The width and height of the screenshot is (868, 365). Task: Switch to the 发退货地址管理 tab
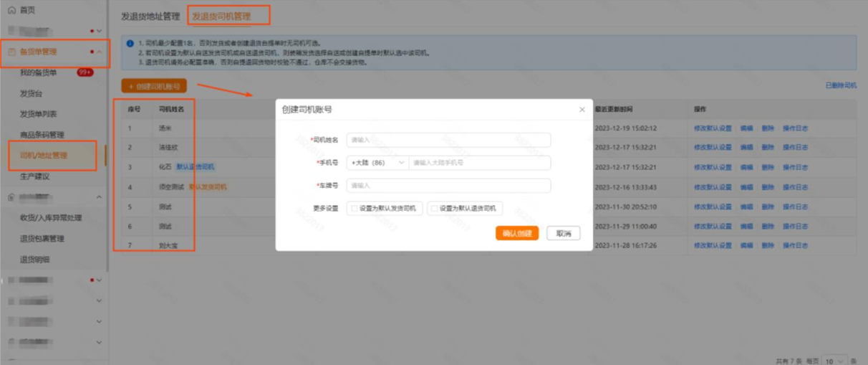(x=150, y=16)
